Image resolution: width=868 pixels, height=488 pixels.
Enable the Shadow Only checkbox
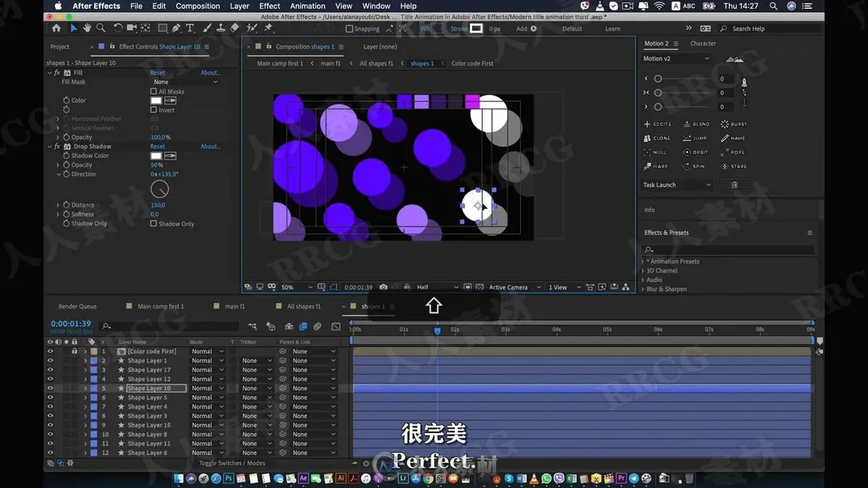(x=153, y=223)
